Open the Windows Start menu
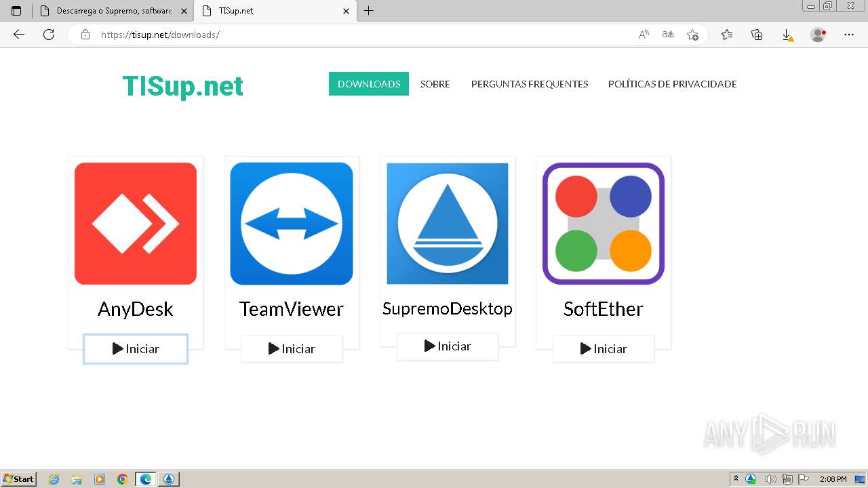The height and width of the screenshot is (488, 868). click(x=19, y=479)
